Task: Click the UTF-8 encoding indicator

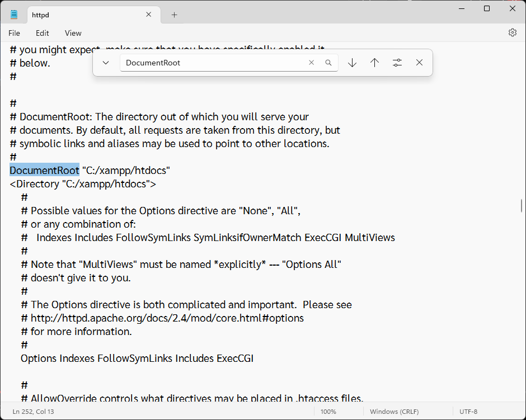Action: click(x=468, y=412)
